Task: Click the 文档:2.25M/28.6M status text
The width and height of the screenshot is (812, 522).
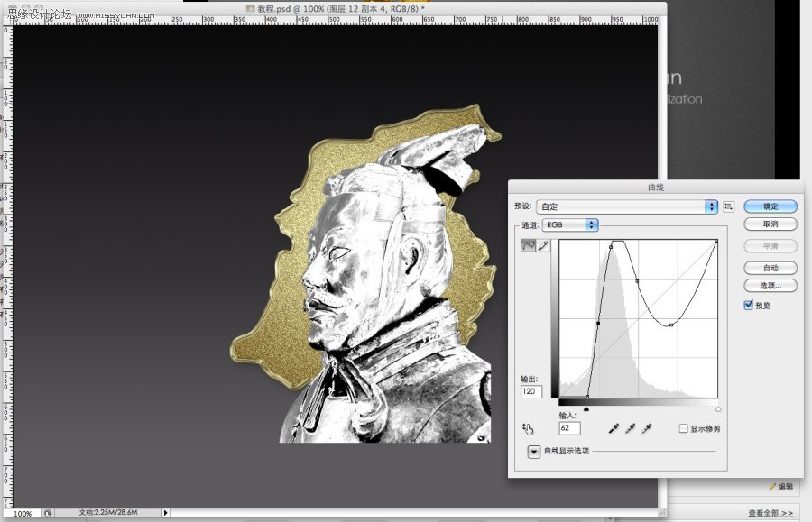Action: click(x=108, y=513)
